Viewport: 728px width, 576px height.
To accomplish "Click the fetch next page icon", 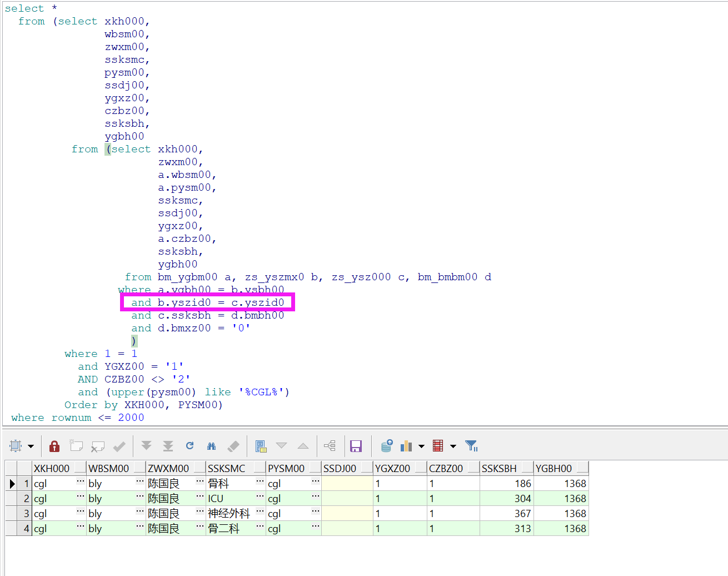I will coord(146,446).
